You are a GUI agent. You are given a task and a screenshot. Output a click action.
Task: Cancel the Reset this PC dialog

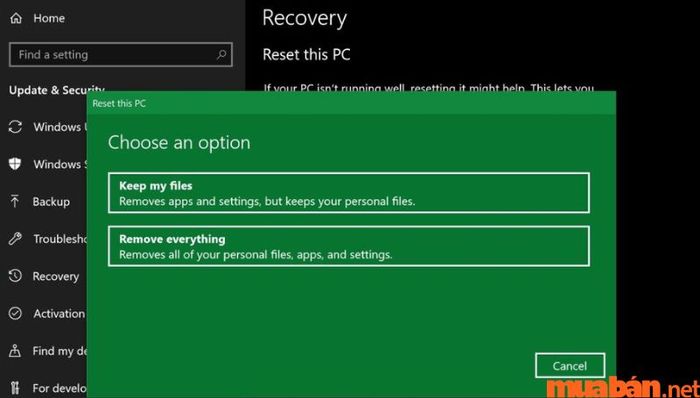[570, 366]
